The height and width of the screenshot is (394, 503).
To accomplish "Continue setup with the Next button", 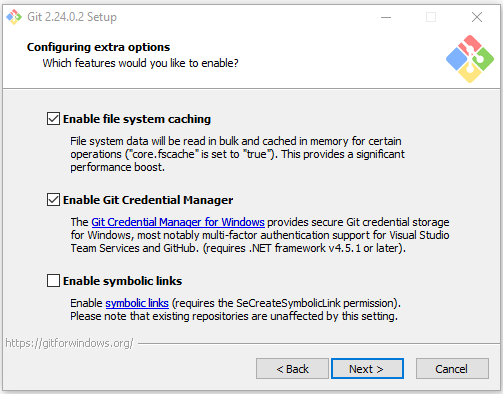I will (x=367, y=369).
